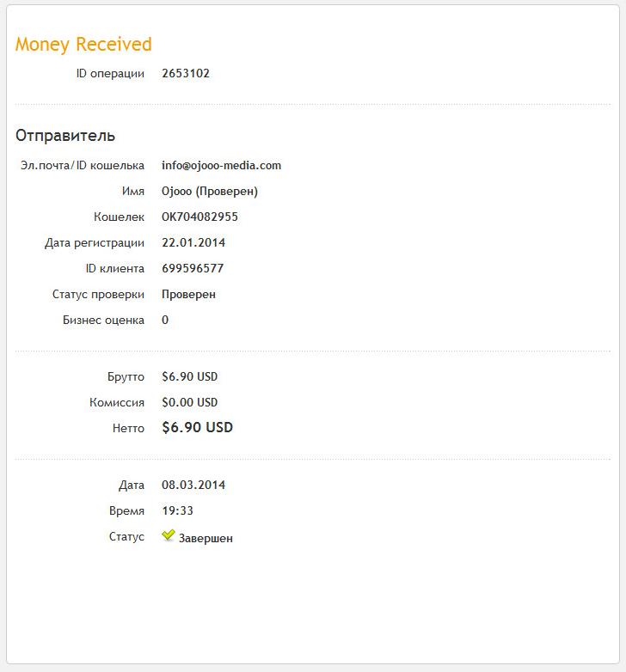Click the Money Received heading
Viewport: 626px width, 672px height.
click(x=83, y=45)
